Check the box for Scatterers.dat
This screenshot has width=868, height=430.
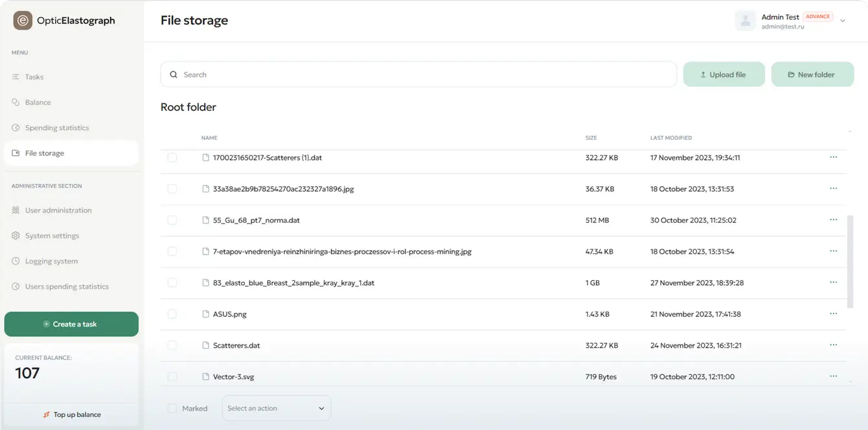pos(172,345)
